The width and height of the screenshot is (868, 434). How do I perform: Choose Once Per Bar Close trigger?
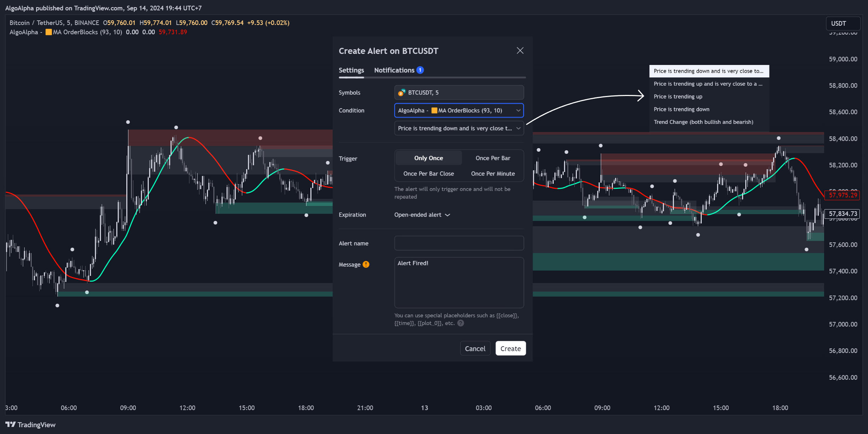[x=428, y=174]
